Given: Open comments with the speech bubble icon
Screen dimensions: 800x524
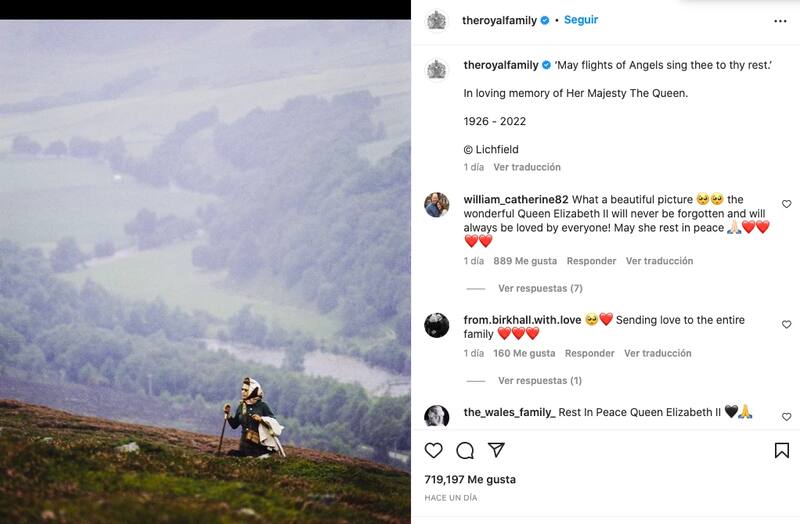Looking at the screenshot, I should [x=465, y=450].
